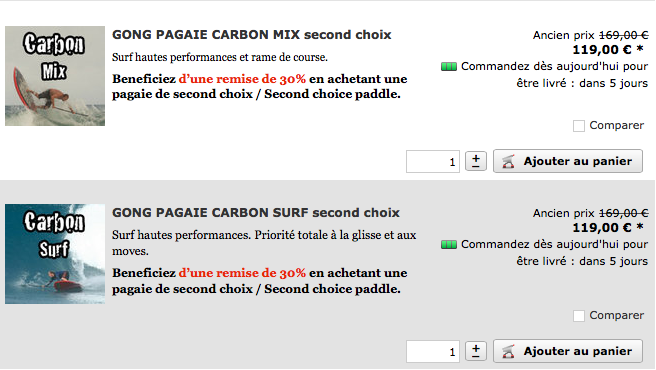Tick the Comparer checkbox for Carbon Mix

[x=579, y=126]
